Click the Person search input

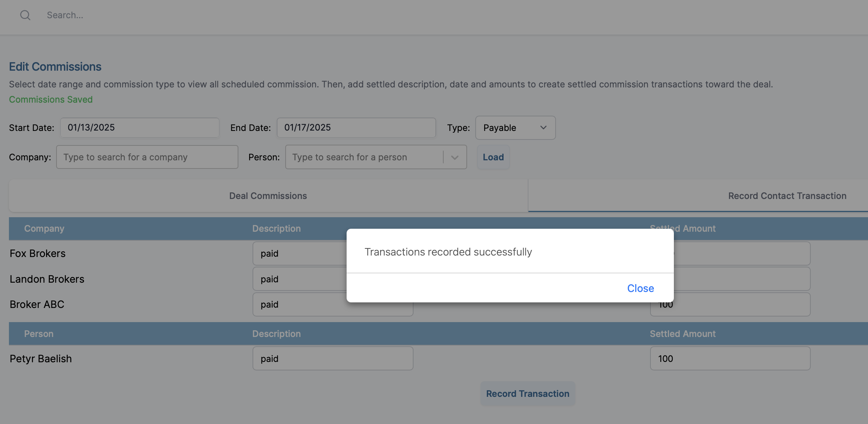(x=364, y=157)
